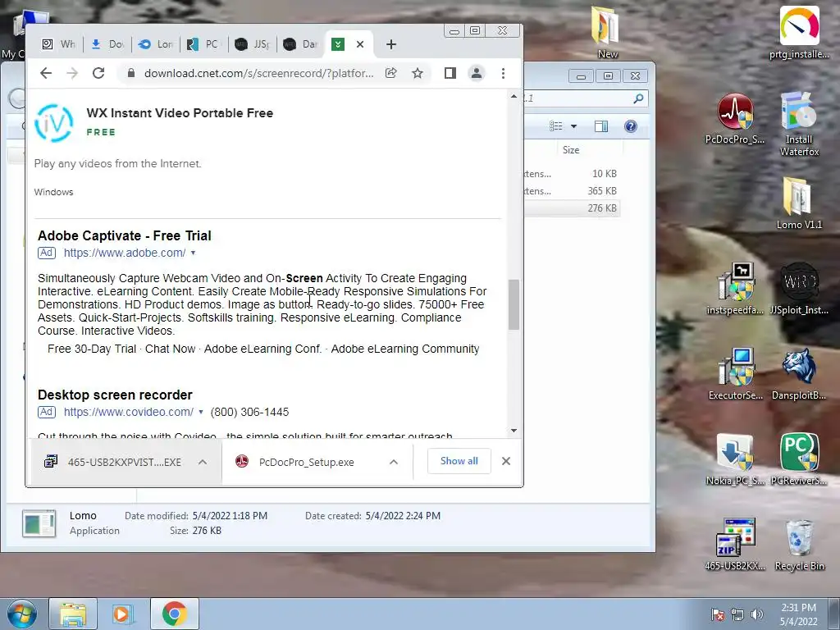Open WX Instant Video Portable Free listing
This screenshot has height=630, width=840.
180,113
